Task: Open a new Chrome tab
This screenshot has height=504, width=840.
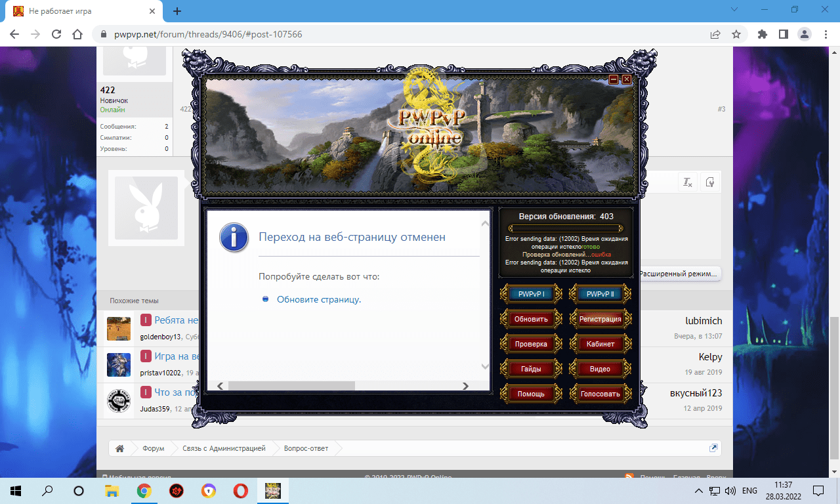Action: tap(177, 11)
